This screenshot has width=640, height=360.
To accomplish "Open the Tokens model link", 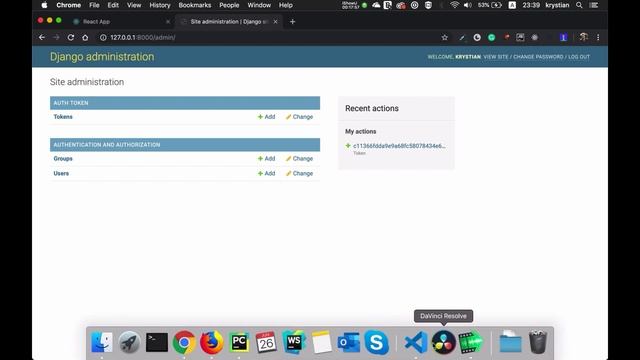I will 63,117.
